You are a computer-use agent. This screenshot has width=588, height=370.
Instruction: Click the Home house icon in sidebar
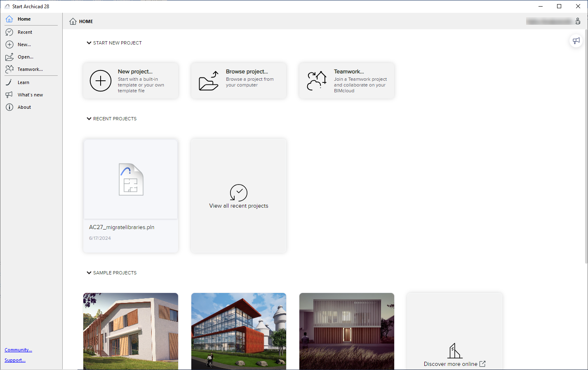pyautogui.click(x=9, y=19)
